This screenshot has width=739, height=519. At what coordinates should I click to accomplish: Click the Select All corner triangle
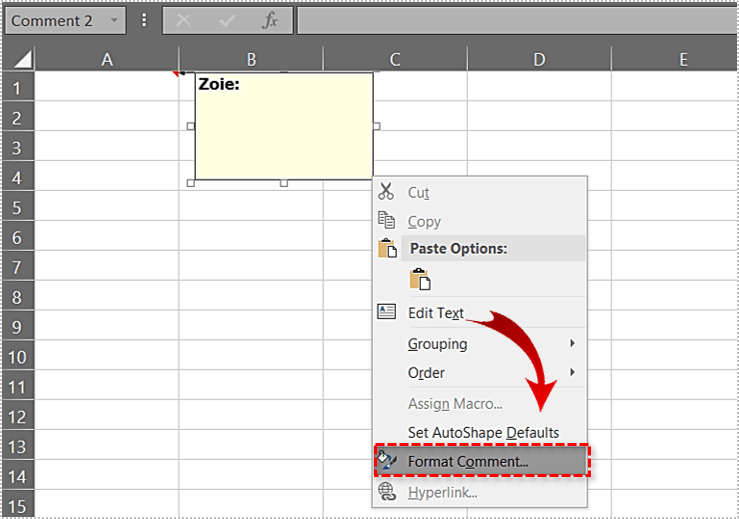coord(22,60)
